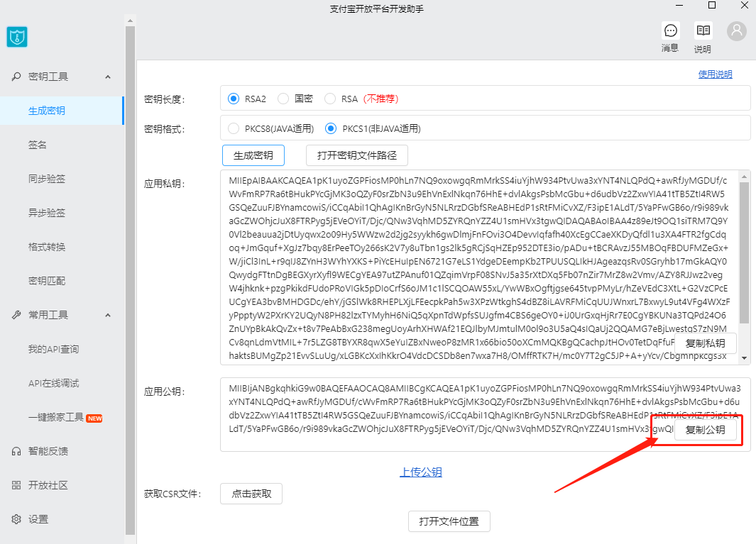Click the 打开密钥文件路径 button
756x544 pixels.
[x=357, y=155]
